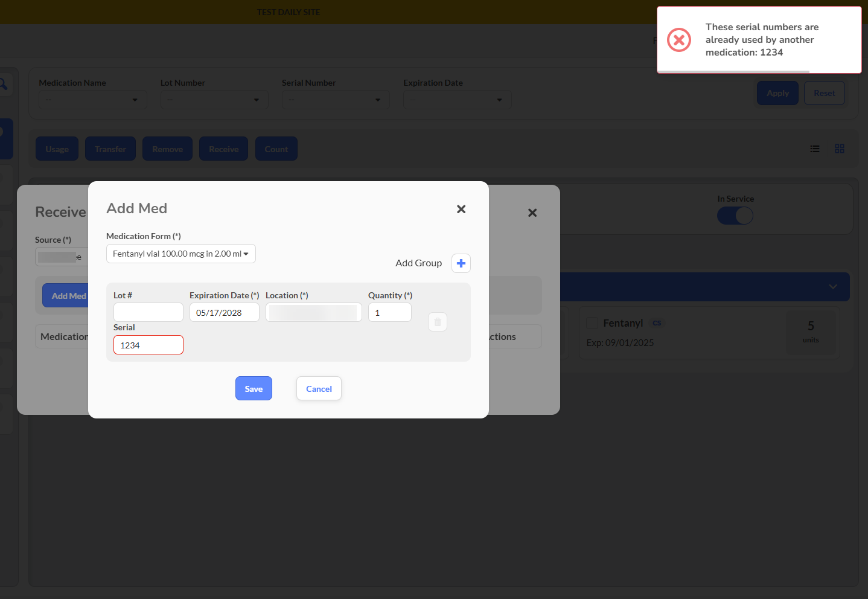
Task: Click the Lot # input field
Action: click(x=148, y=312)
